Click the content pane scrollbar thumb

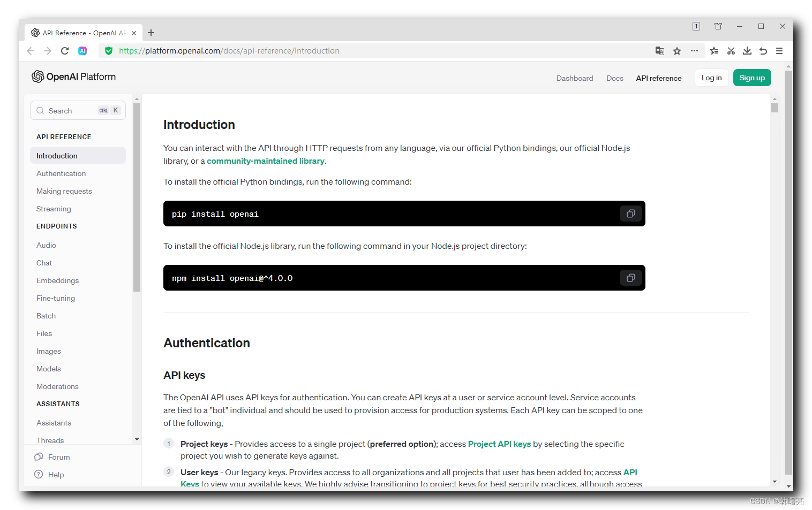(x=775, y=108)
